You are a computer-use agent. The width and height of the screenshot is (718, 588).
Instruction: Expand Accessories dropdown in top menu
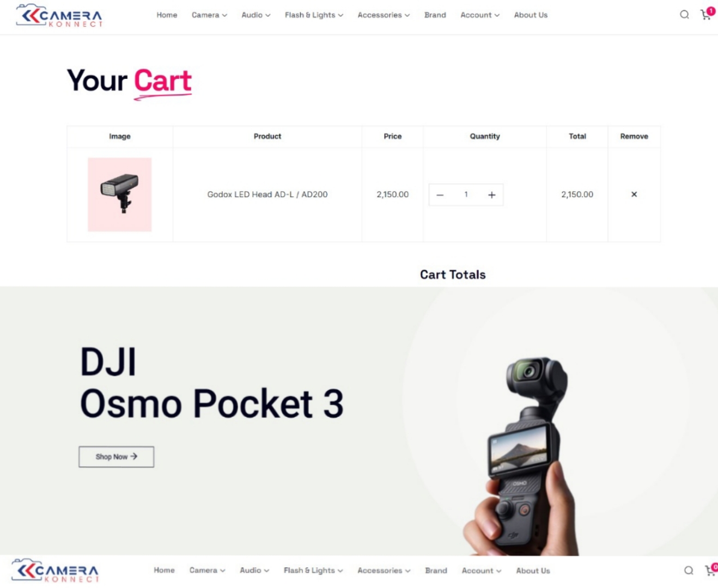(x=384, y=15)
